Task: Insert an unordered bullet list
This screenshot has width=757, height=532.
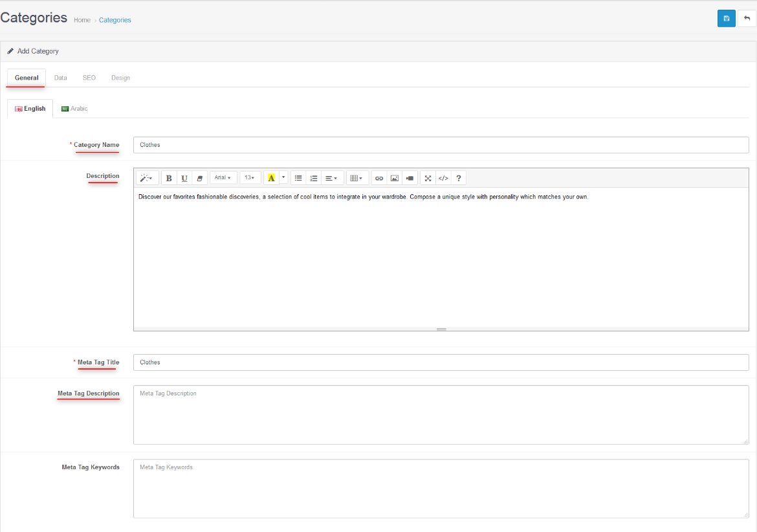Action: (x=298, y=178)
